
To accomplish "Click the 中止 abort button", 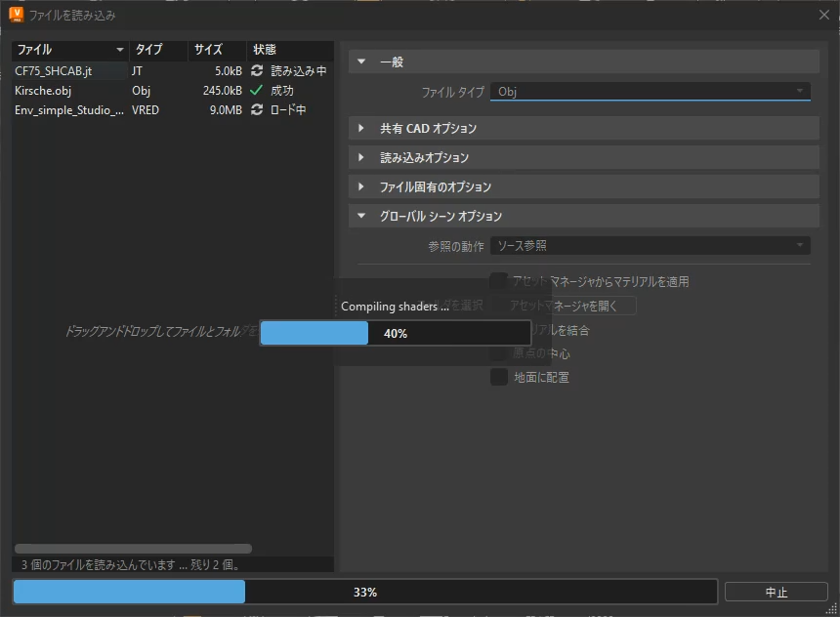I will pos(777,592).
